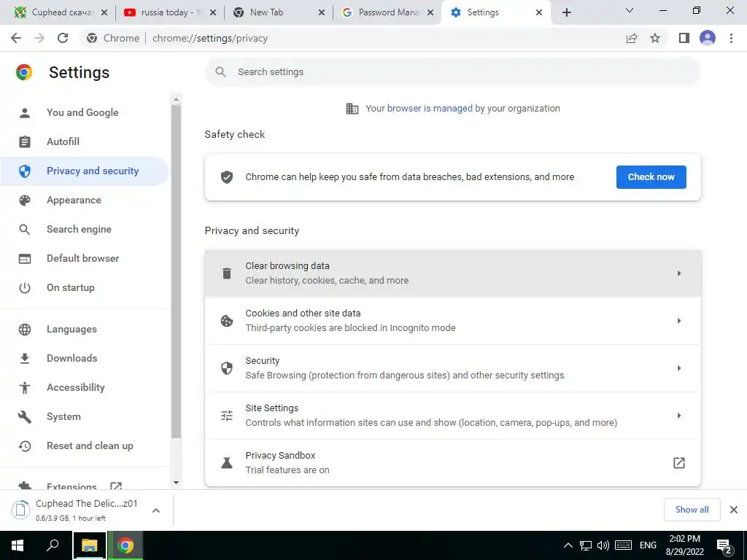
Task: Select Privacy and security in sidebar
Action: pos(85,171)
